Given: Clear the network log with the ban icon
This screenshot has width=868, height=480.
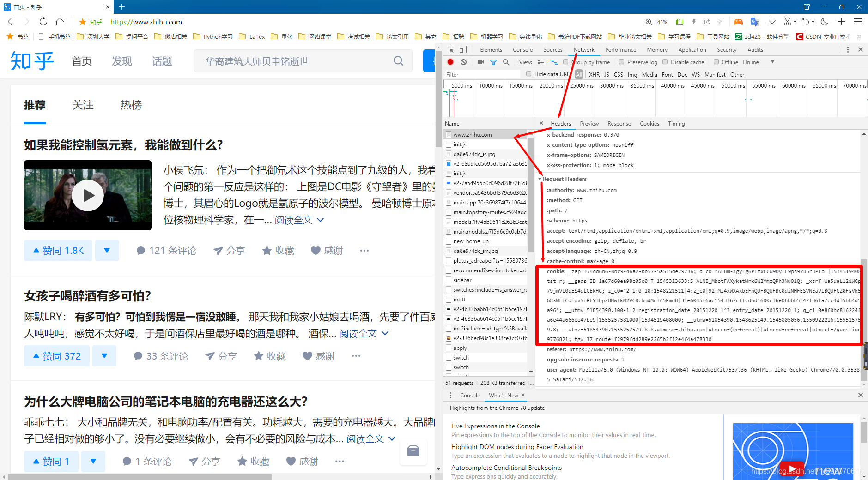Looking at the screenshot, I should tap(463, 62).
